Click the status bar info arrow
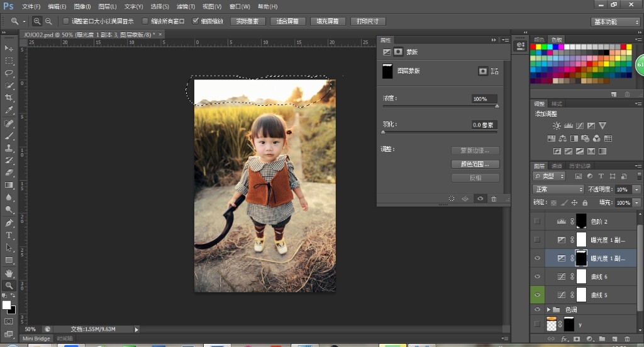 (x=136, y=329)
